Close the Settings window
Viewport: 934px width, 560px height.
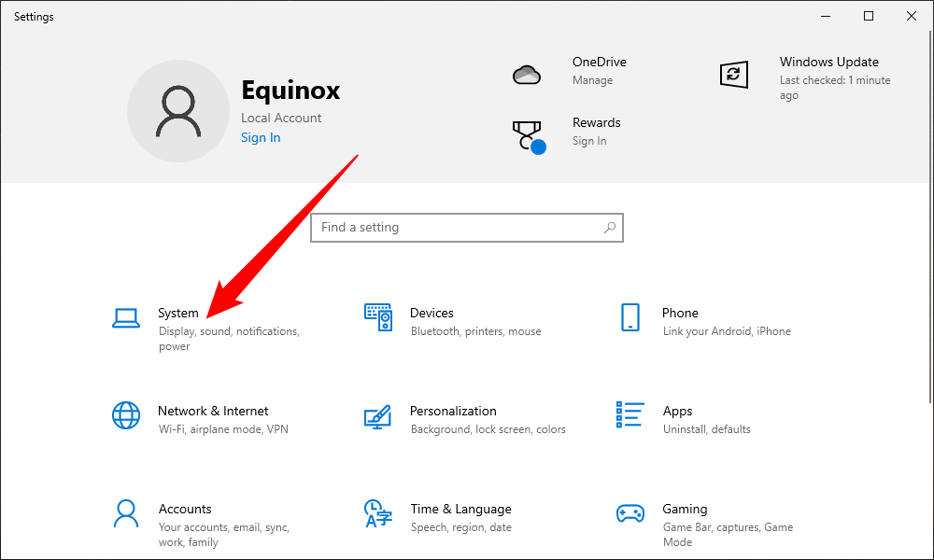[x=912, y=16]
